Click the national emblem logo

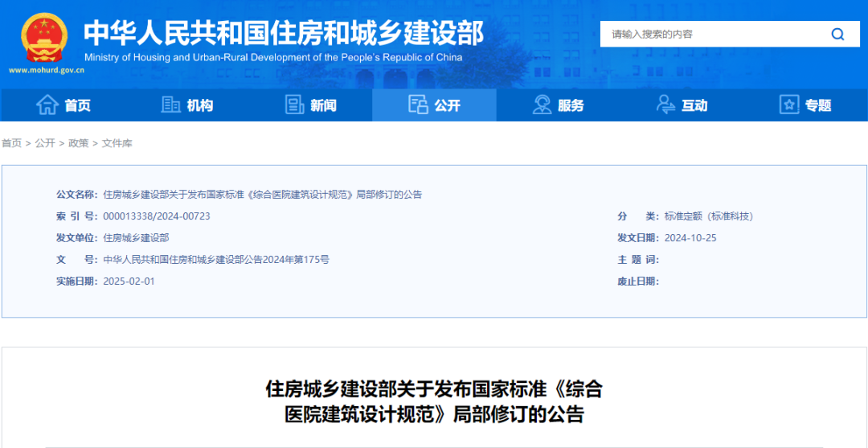point(44,37)
